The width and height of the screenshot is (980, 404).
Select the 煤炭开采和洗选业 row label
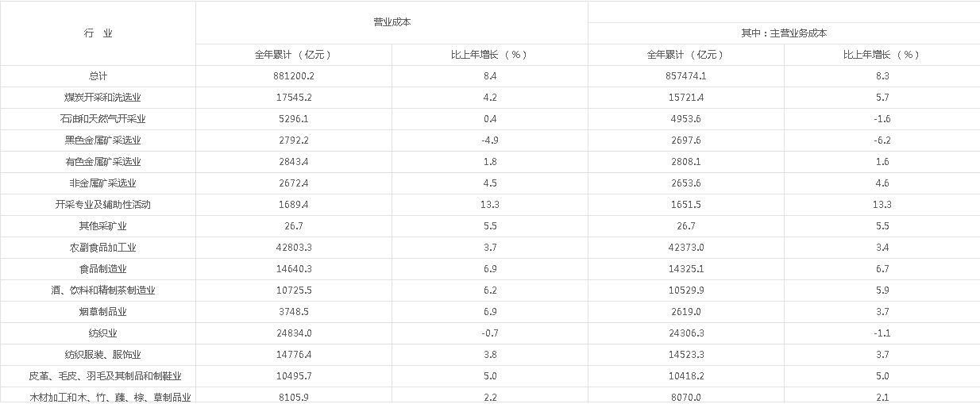(98, 98)
